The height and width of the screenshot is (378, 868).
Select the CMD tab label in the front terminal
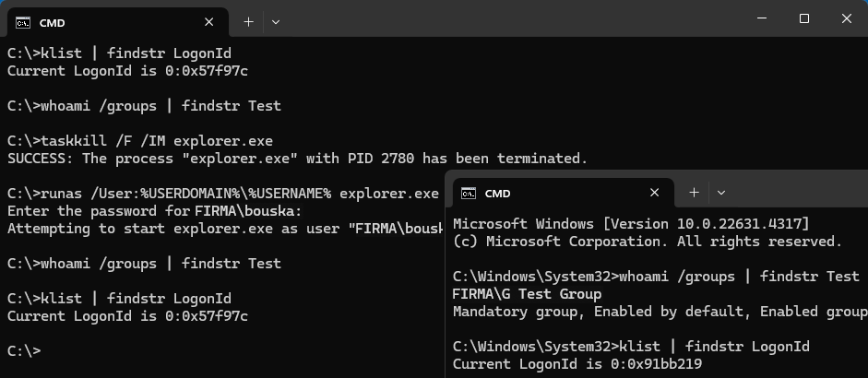pos(497,194)
